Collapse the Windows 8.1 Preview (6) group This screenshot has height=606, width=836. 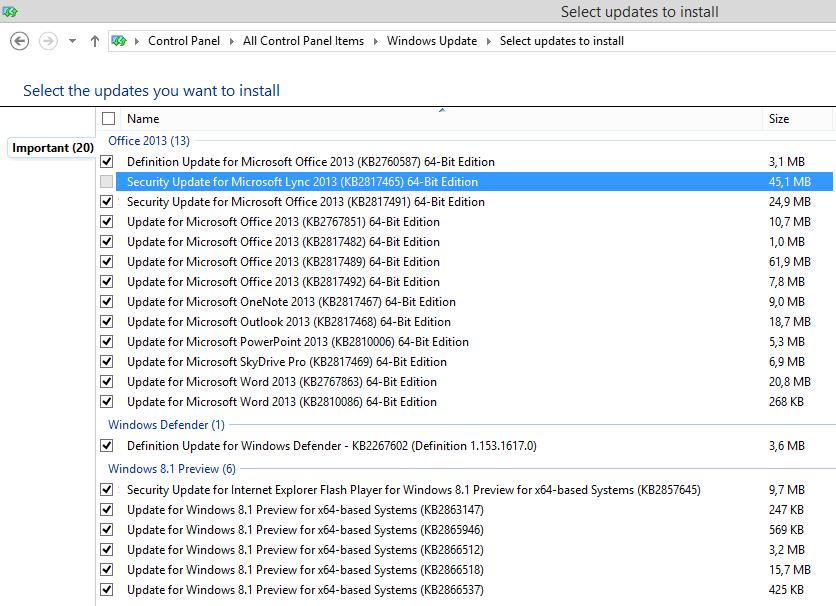click(172, 469)
